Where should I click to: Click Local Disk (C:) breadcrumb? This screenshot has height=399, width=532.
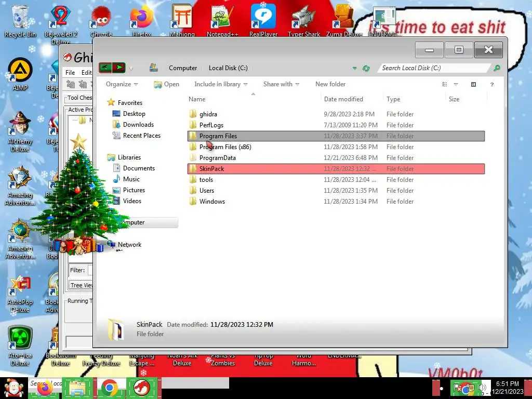[228, 68]
